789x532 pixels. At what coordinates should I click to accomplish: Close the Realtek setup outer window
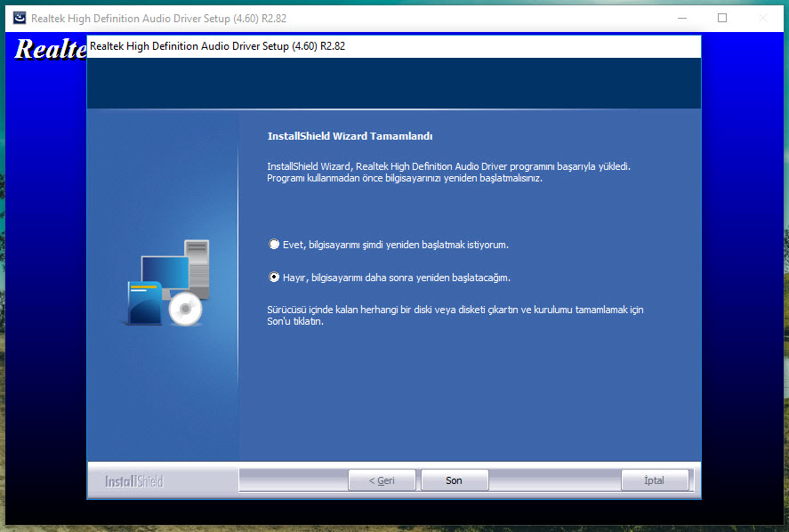[x=763, y=18]
